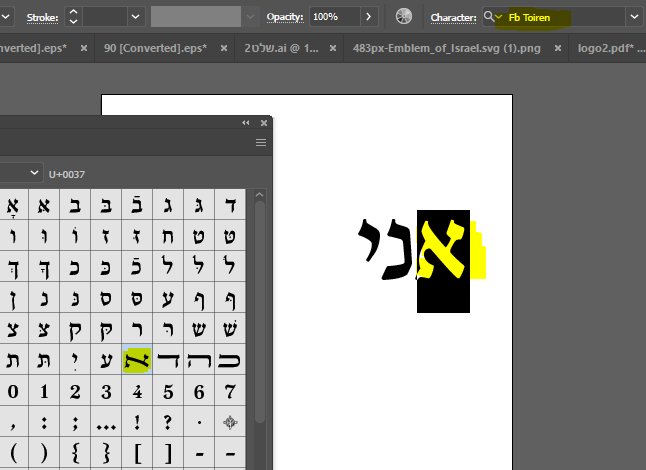
Task: Insert the ellipsis glyph
Action: [x=106, y=422]
